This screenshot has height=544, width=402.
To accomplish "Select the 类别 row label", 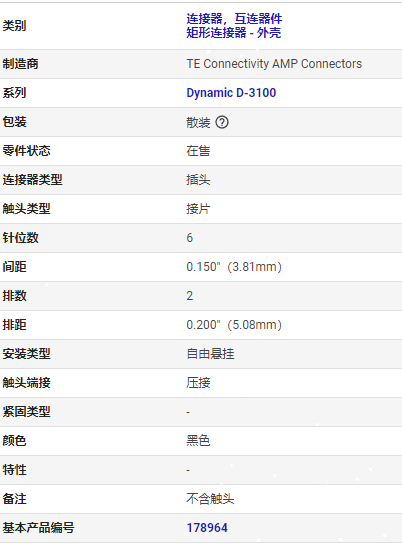I will coord(14,26).
